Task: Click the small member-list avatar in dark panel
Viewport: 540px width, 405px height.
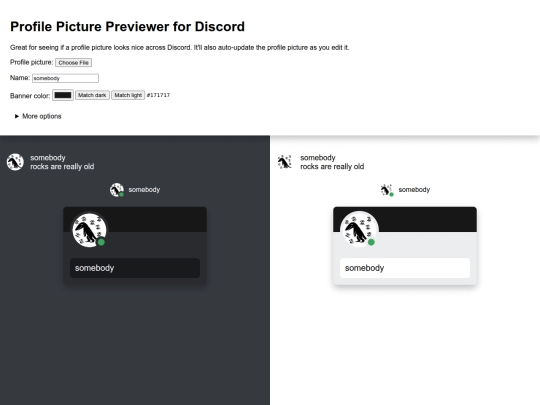Action: [x=117, y=190]
